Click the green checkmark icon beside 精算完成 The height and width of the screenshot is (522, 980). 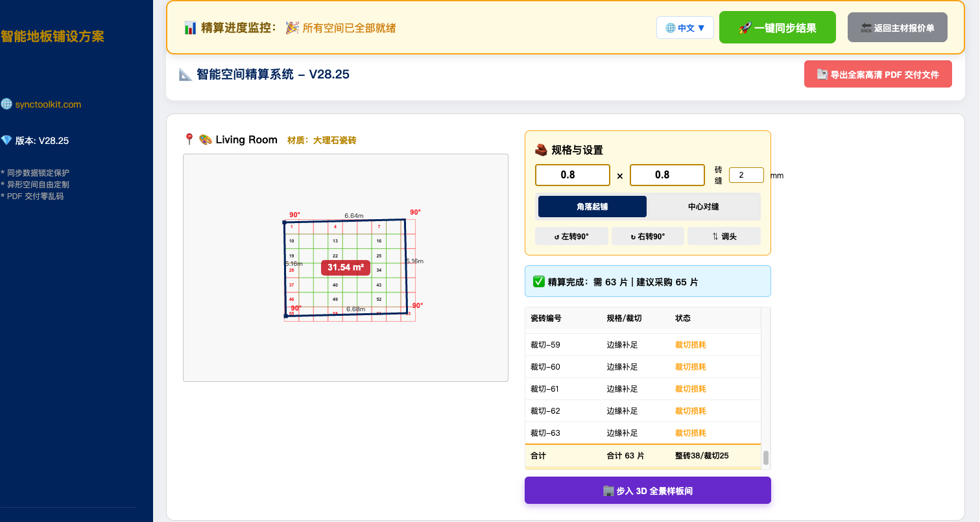538,281
